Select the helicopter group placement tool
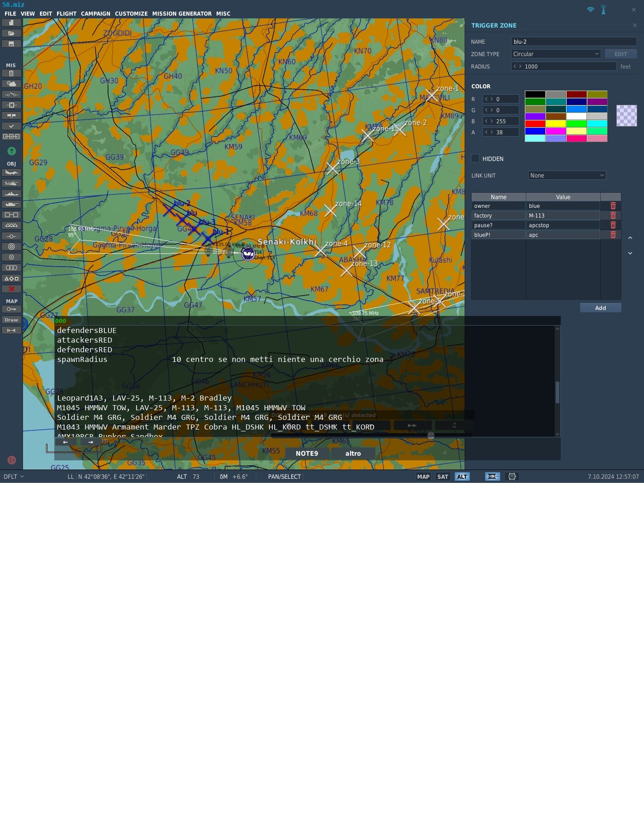 coord(11,183)
